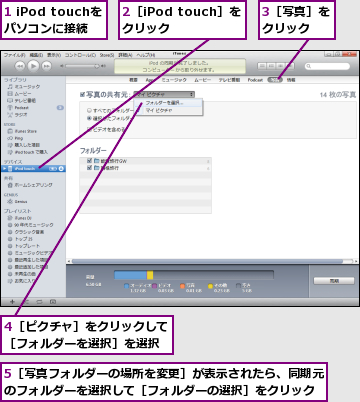Click the capacity bar blue audio segment

[x=130, y=275]
